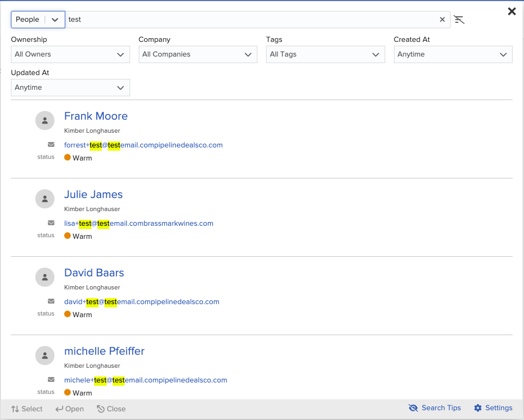The height and width of the screenshot is (420, 524).
Task: Click the David Baars avatar icon
Action: [45, 277]
